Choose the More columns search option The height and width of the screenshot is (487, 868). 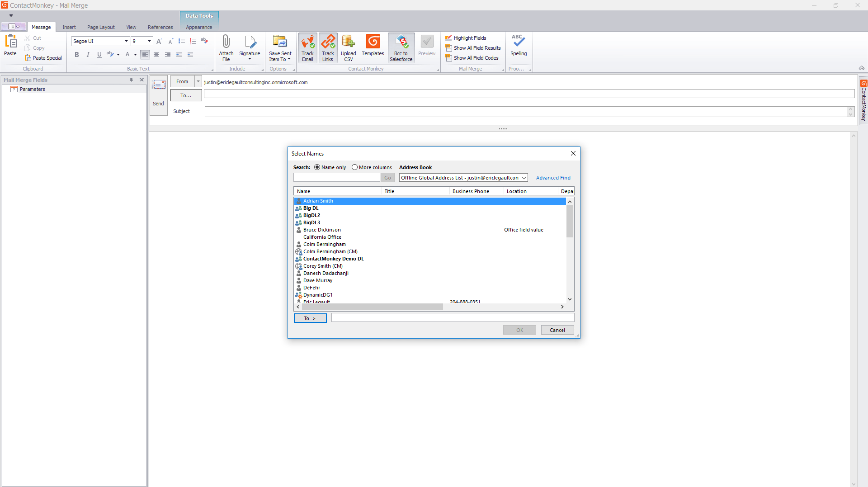(x=355, y=167)
